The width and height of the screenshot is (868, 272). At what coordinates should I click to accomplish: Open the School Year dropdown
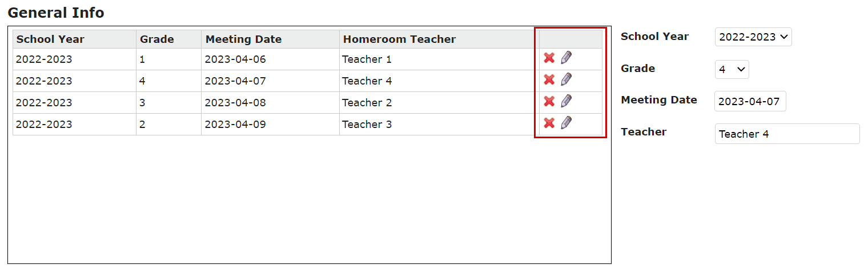click(x=753, y=37)
